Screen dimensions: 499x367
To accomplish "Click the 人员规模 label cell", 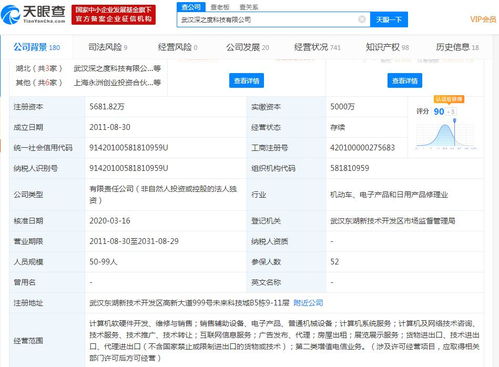I will tap(47, 262).
